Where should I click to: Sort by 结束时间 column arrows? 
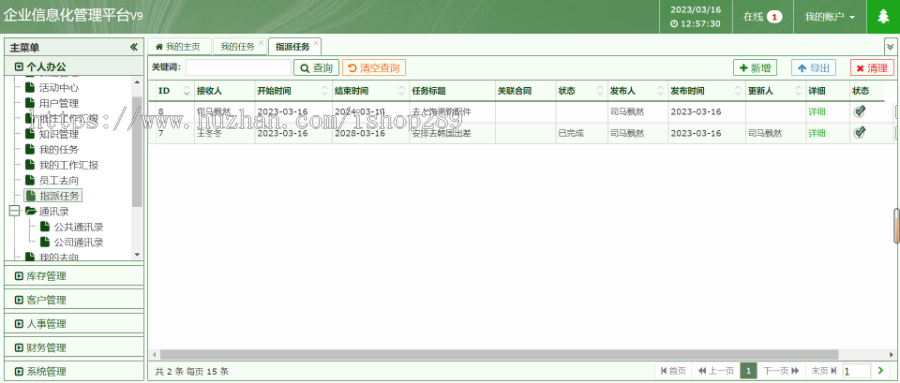click(402, 91)
